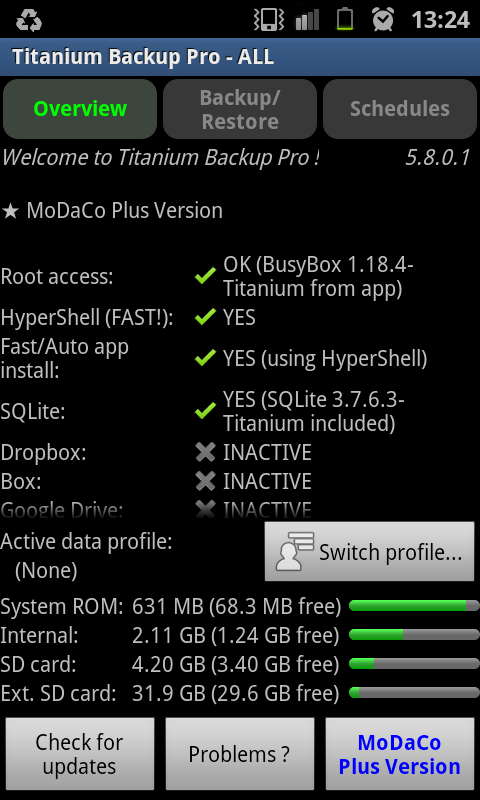
Task: Click the MoDaCo Plus Version button
Action: pyautogui.click(x=400, y=754)
